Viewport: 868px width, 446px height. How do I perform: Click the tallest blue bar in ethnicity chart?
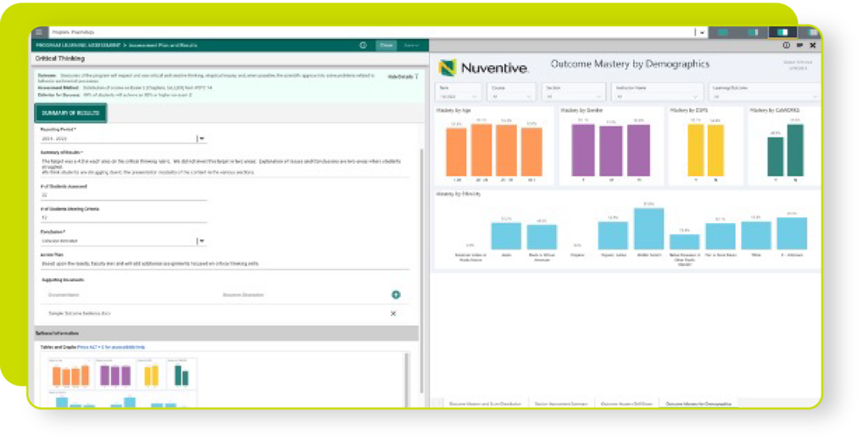(648, 230)
